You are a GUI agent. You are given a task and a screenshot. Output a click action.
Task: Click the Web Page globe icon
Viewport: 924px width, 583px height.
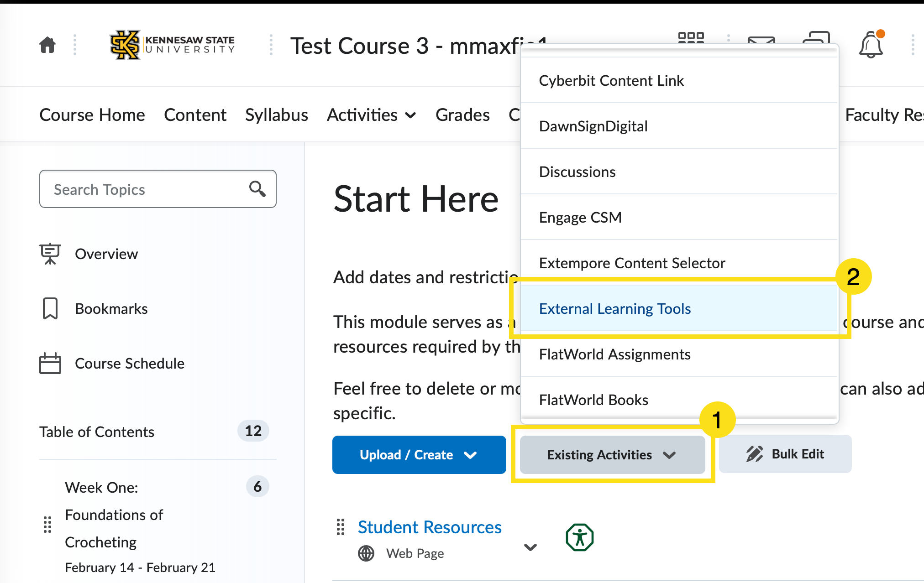tap(365, 553)
